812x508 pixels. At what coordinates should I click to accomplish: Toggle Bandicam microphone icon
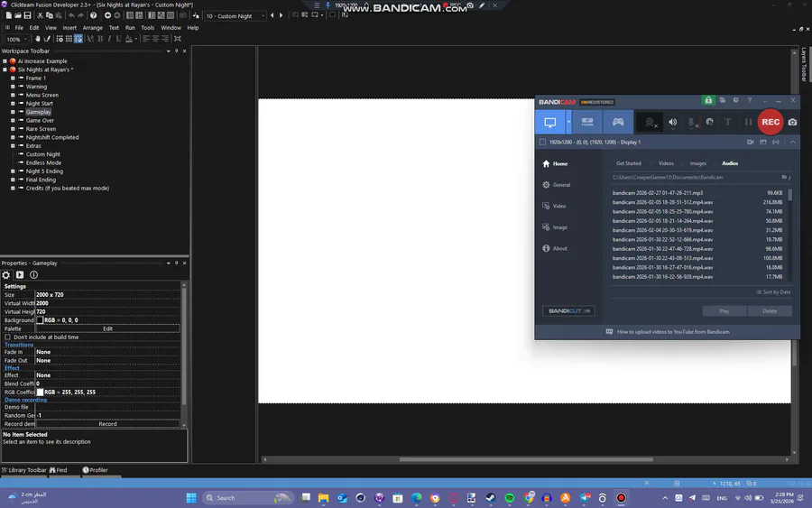click(x=692, y=122)
